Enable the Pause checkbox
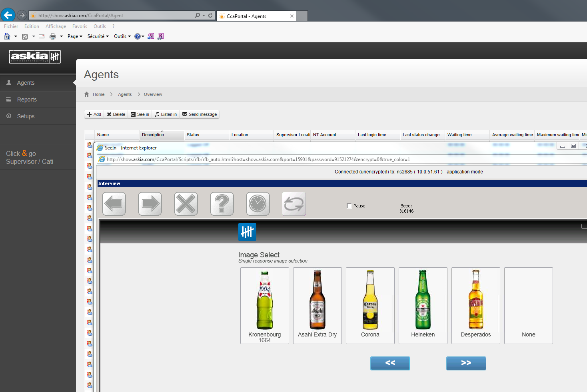This screenshot has width=587, height=392. point(349,206)
